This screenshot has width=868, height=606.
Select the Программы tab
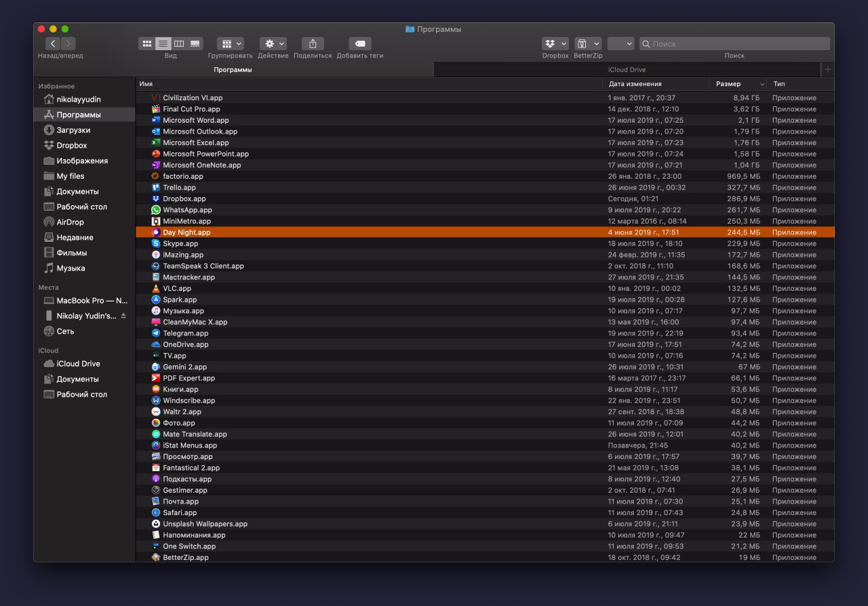coord(233,70)
